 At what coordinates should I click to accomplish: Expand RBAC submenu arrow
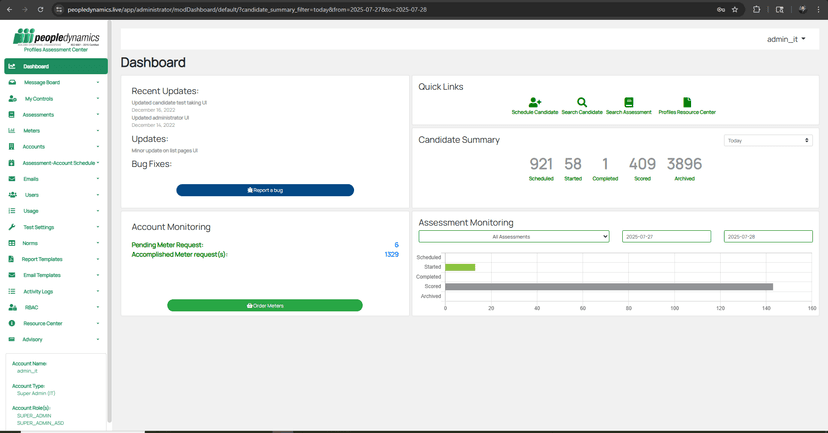tap(98, 307)
